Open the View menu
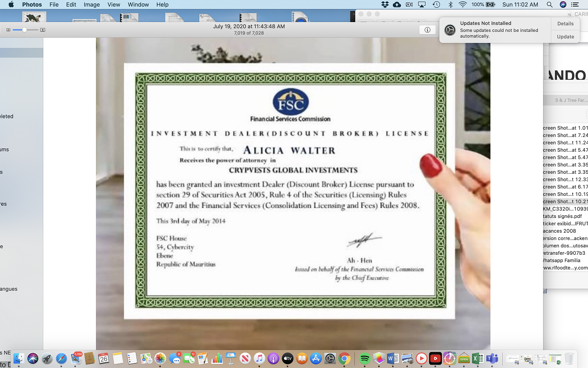This screenshot has width=588, height=368. [x=114, y=4]
